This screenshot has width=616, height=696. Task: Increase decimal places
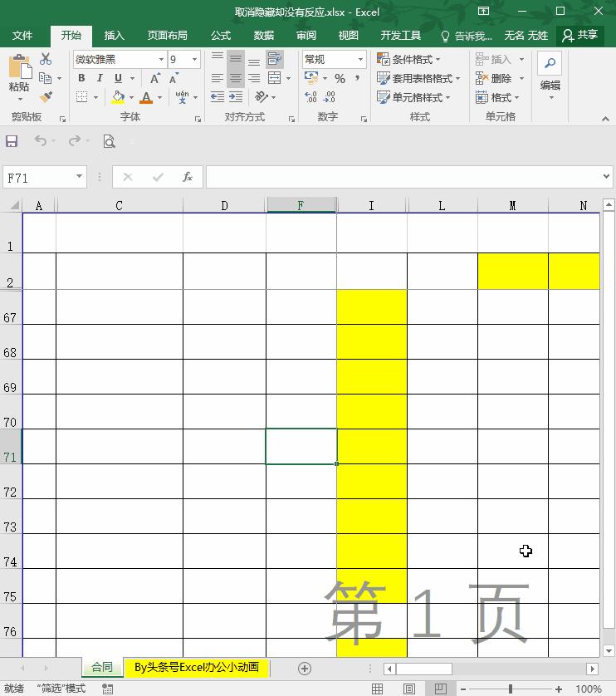click(x=310, y=97)
